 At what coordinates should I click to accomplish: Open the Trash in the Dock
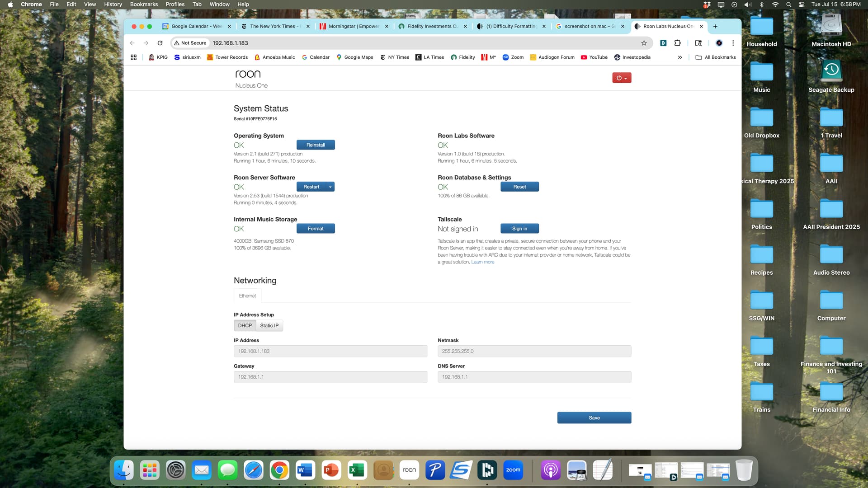(744, 470)
